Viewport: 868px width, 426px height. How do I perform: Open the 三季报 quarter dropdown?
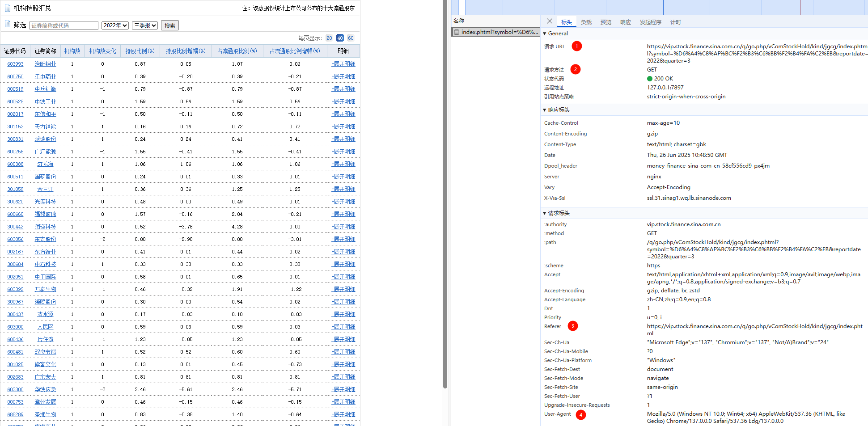tap(145, 25)
